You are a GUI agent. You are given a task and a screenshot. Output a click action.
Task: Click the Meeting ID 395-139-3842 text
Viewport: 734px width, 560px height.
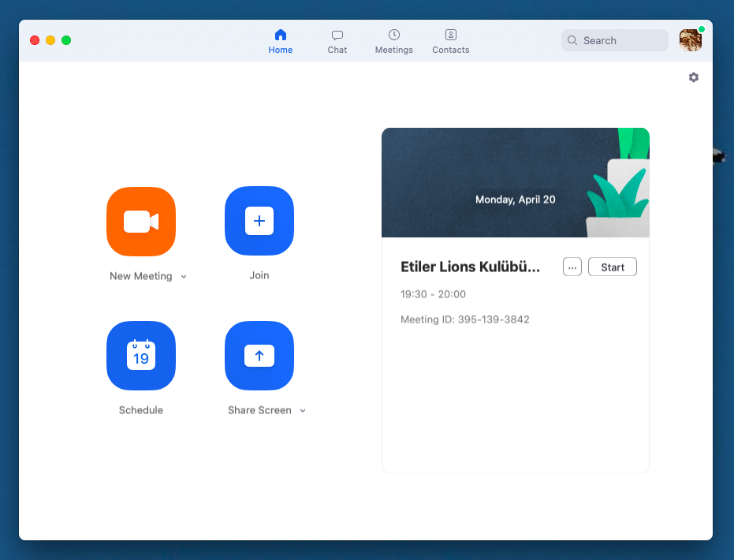point(465,319)
